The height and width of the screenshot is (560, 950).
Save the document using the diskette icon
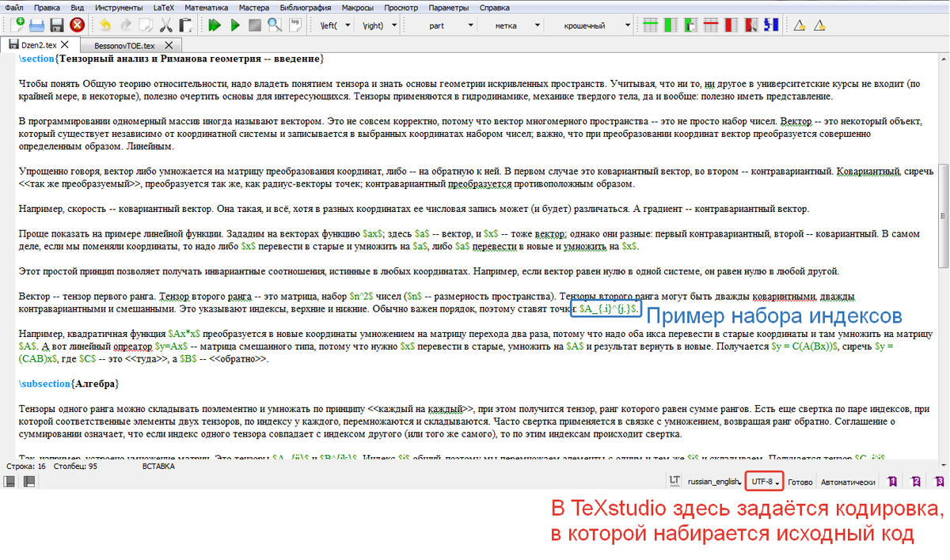[x=56, y=25]
